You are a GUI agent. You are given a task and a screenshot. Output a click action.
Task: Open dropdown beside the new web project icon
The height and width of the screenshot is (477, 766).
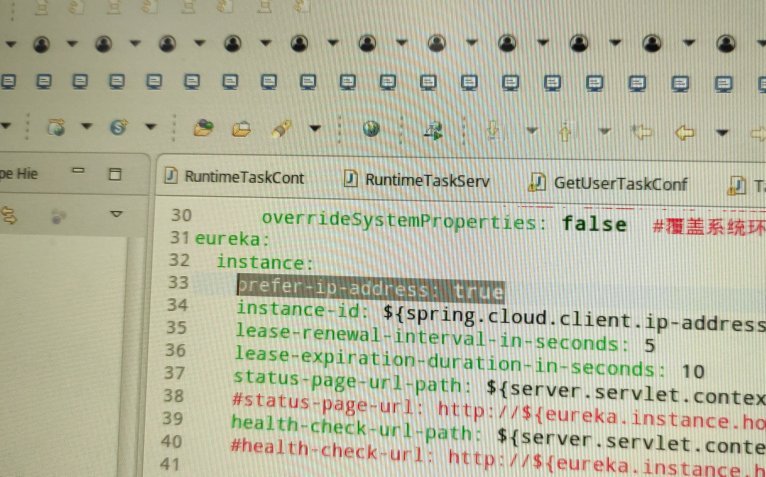(x=86, y=127)
